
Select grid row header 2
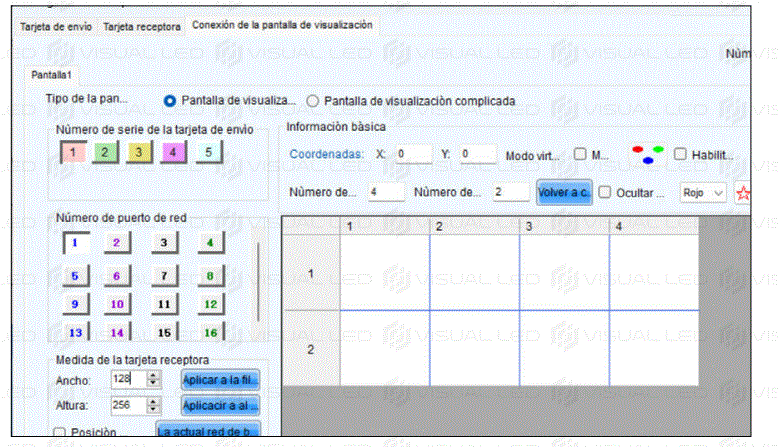311,349
